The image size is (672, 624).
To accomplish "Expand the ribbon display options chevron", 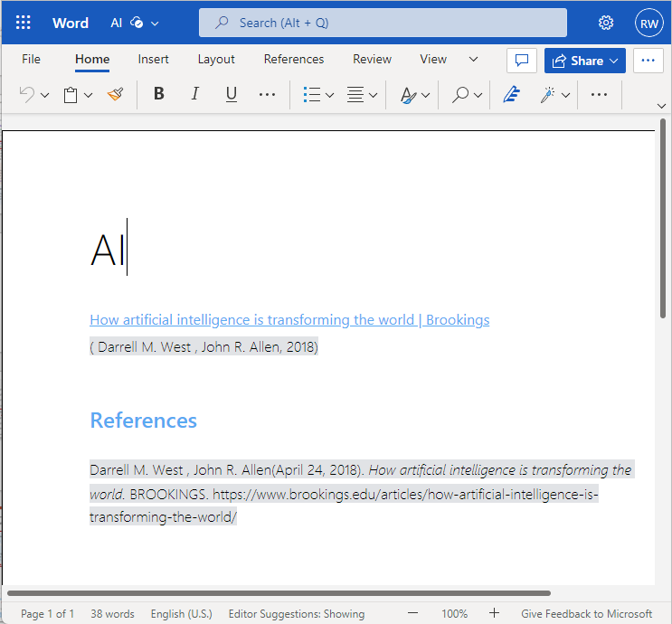I will pos(661,106).
